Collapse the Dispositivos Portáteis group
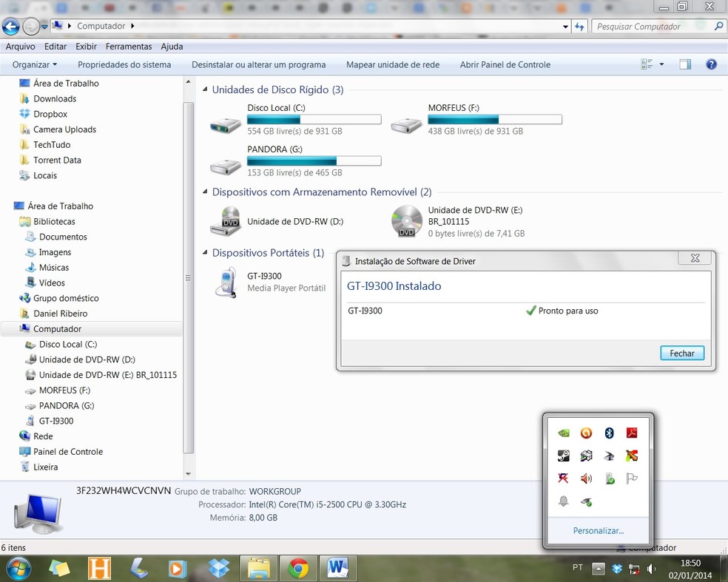This screenshot has height=582, width=728. click(x=206, y=253)
